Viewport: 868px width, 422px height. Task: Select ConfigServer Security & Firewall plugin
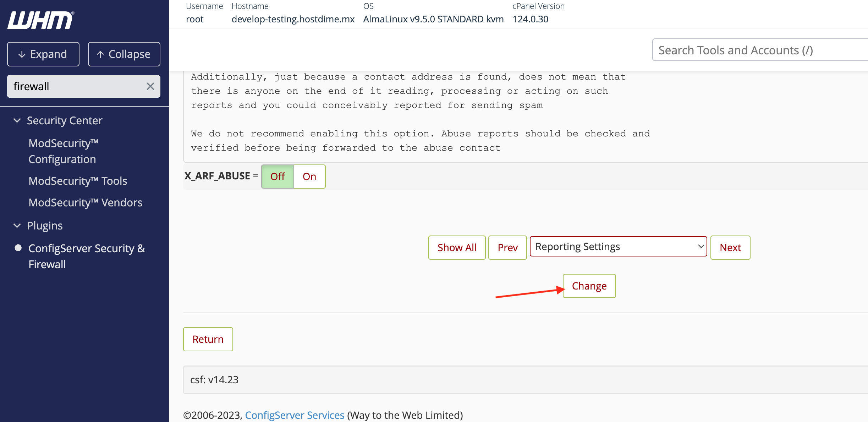(x=87, y=256)
